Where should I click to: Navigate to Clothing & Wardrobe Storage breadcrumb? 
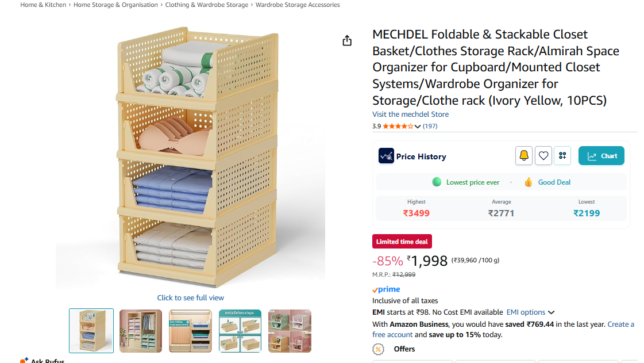[207, 5]
